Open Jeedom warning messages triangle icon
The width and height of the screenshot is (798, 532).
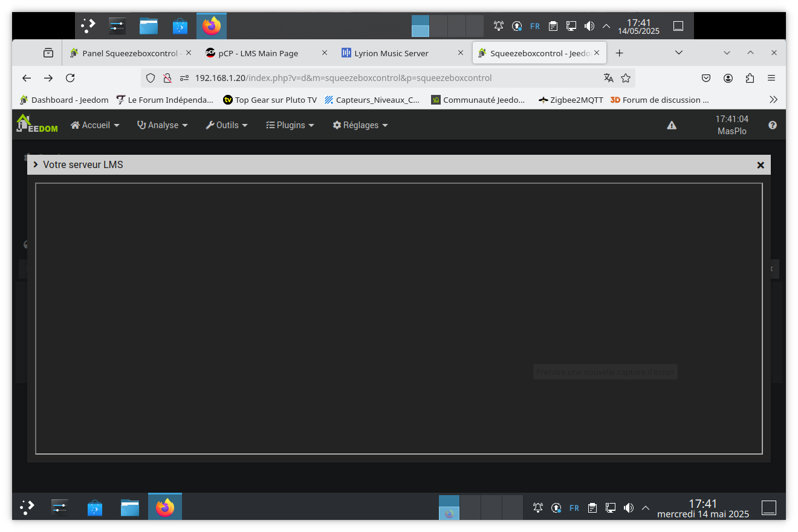(x=672, y=125)
